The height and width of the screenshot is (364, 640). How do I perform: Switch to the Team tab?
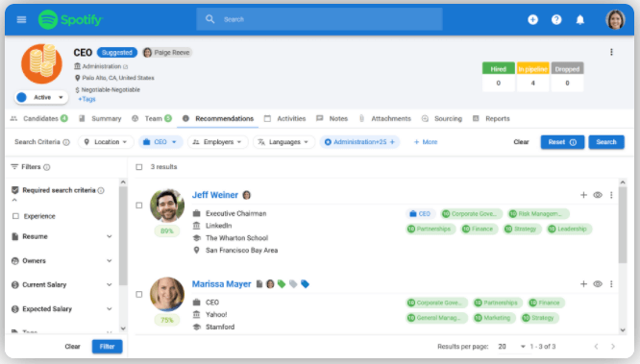pyautogui.click(x=152, y=119)
